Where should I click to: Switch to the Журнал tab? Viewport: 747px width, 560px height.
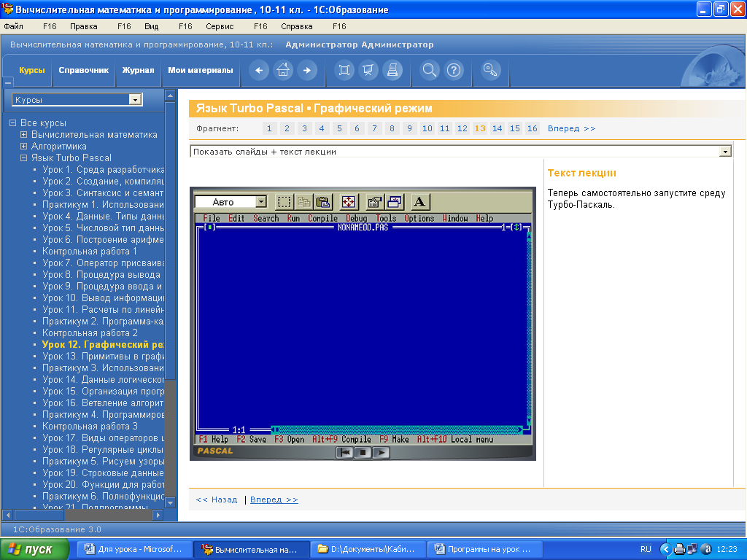click(x=138, y=71)
